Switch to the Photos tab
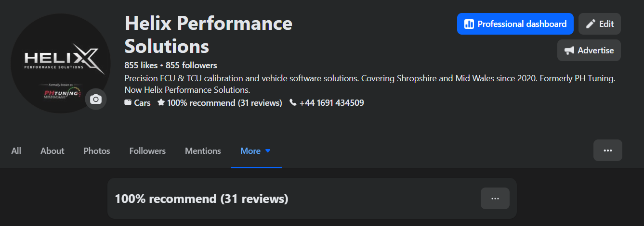The image size is (644, 226). (97, 151)
